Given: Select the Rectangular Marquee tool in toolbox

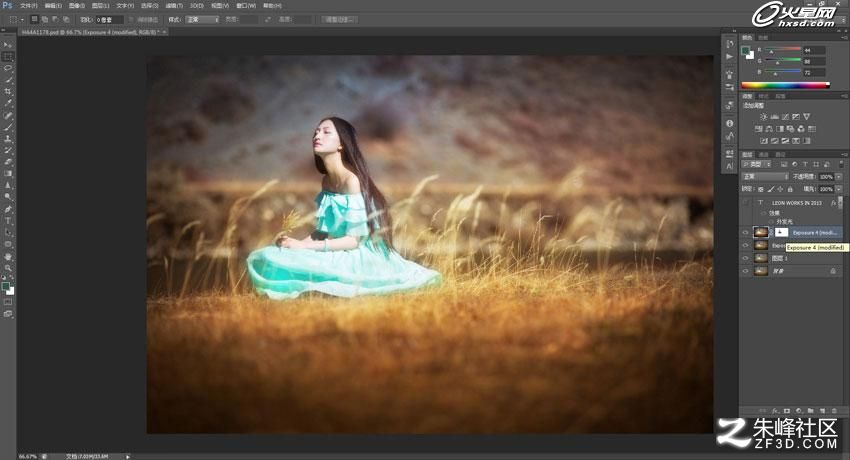Looking at the screenshot, I should coord(8,56).
